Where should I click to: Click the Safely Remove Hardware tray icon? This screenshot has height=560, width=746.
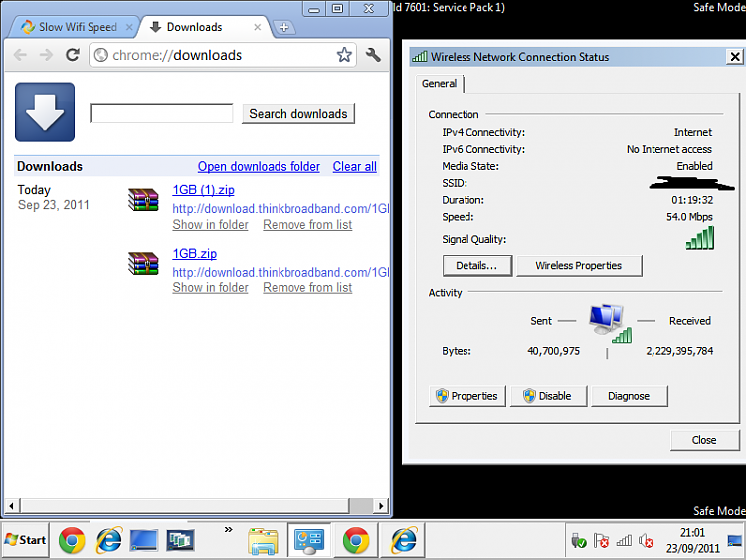tap(579, 540)
